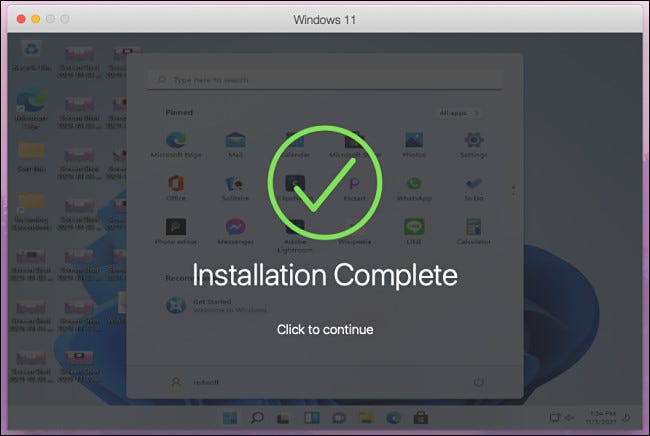Image resolution: width=650 pixels, height=436 pixels.
Task: Open Chat from the taskbar
Action: (x=339, y=418)
